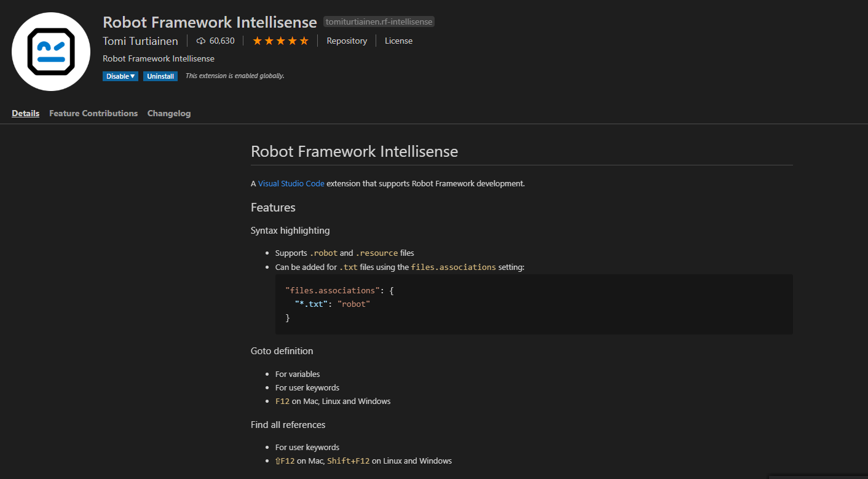Viewport: 868px width, 479px height.
Task: Click the Uninstall button
Action: 160,76
